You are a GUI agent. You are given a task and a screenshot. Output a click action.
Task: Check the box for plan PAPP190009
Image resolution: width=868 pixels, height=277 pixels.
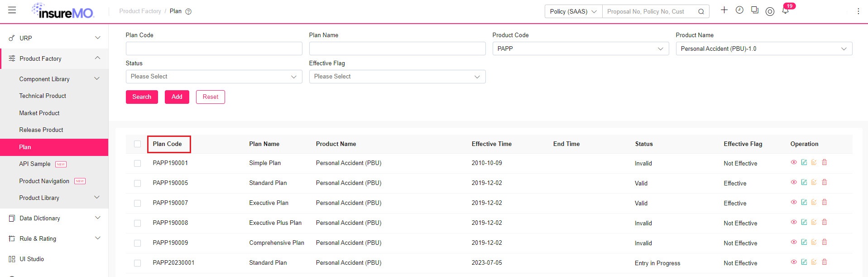137,243
